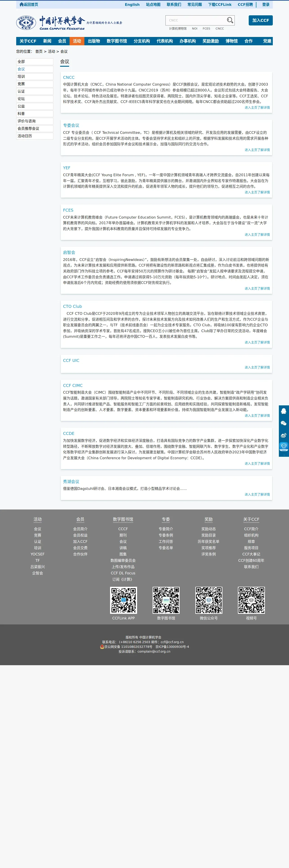
Task: Select the 竞赛 sidebar category
Action: point(35,84)
